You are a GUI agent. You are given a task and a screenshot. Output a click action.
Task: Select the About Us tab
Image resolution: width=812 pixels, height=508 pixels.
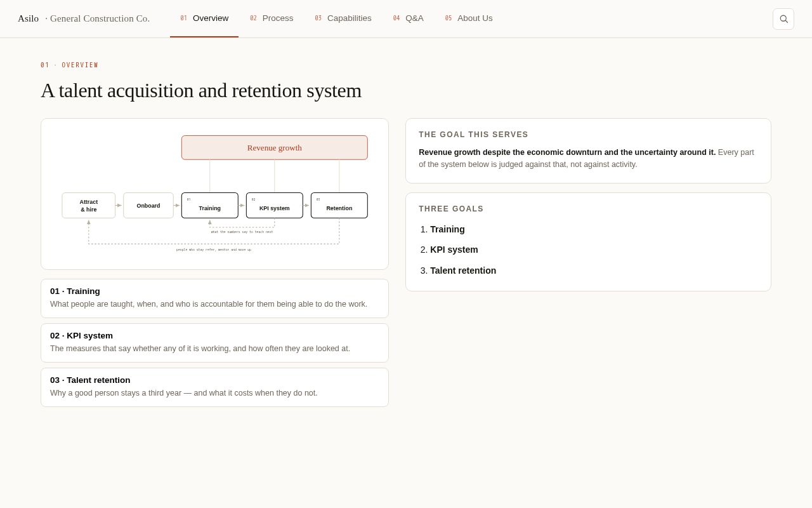469,18
